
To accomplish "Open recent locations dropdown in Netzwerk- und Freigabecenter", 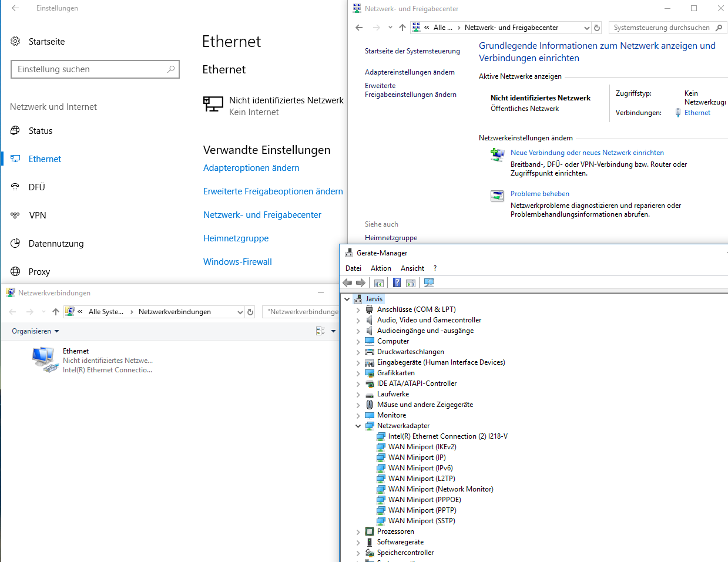I will [x=390, y=28].
